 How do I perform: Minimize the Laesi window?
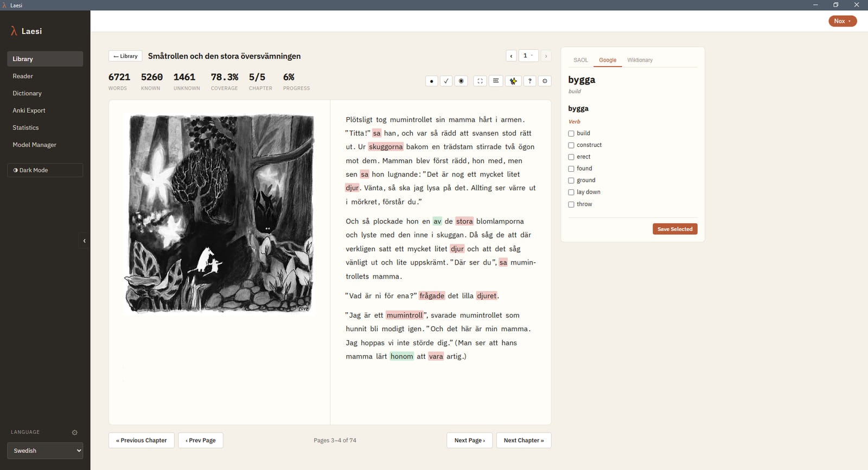[x=815, y=5]
